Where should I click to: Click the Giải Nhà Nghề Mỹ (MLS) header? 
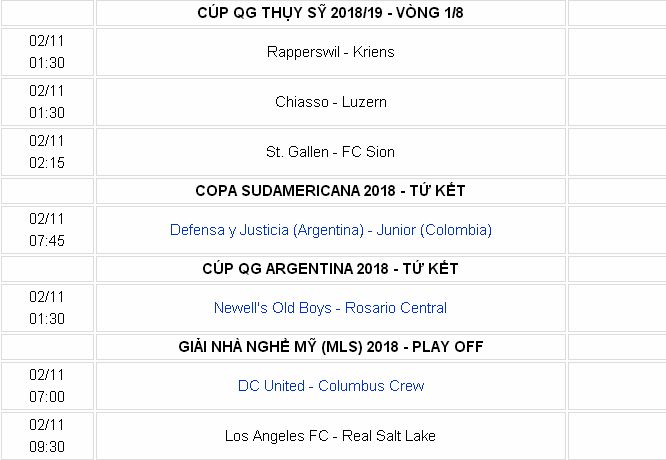(x=330, y=346)
